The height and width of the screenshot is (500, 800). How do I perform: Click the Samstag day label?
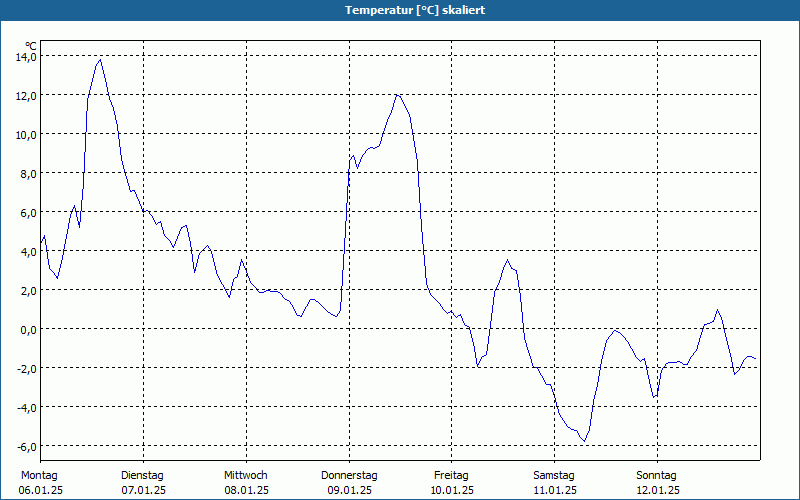point(554,476)
